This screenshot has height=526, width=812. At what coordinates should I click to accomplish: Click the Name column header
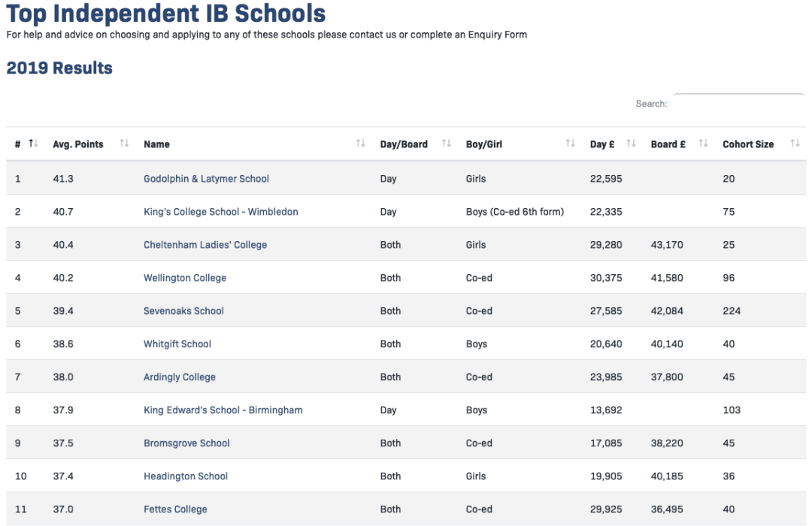tap(157, 144)
